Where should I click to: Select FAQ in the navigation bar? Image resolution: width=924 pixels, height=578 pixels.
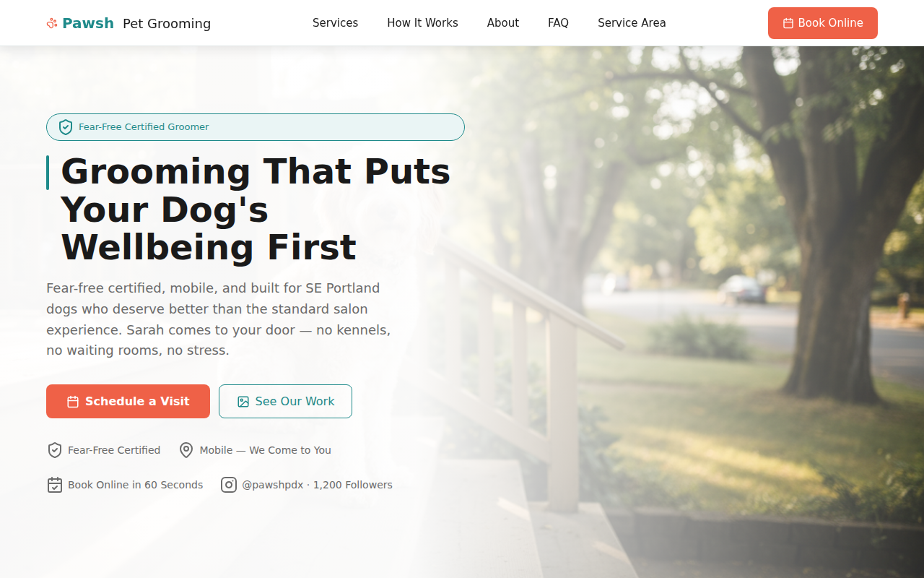pos(558,23)
